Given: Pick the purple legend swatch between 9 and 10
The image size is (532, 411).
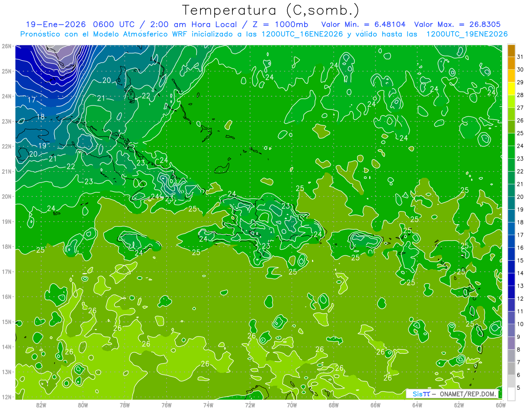Looking at the screenshot, I should click(x=511, y=330).
